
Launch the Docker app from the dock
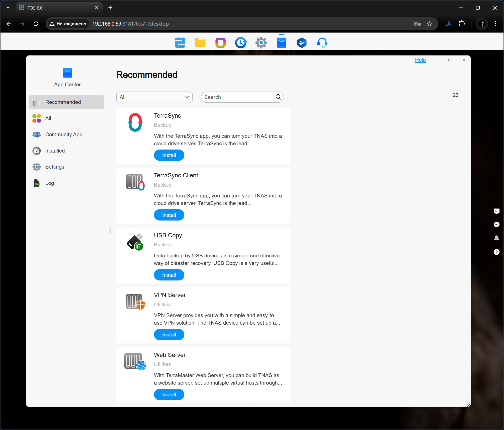[x=302, y=43]
